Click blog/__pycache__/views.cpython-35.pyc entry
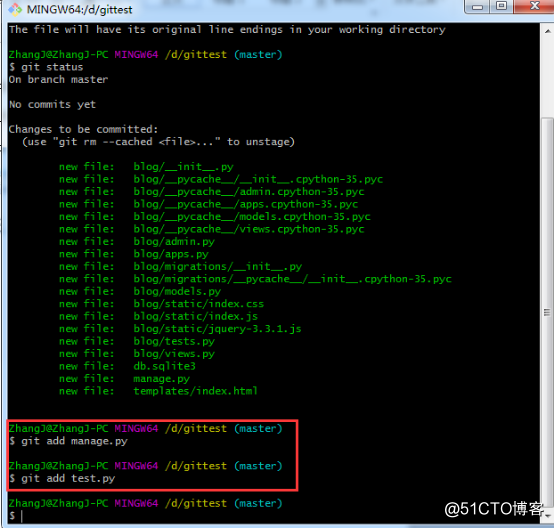Screen dimensions: 554x528 point(212,229)
